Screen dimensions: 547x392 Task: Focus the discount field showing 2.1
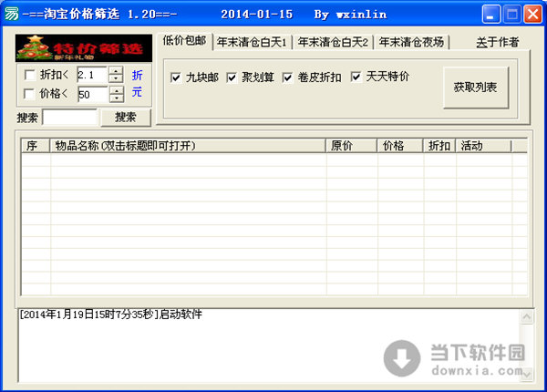tap(92, 75)
